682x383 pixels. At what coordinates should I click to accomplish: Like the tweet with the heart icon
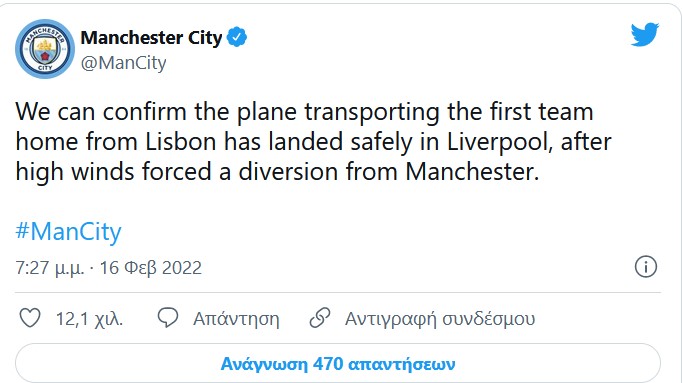point(30,318)
